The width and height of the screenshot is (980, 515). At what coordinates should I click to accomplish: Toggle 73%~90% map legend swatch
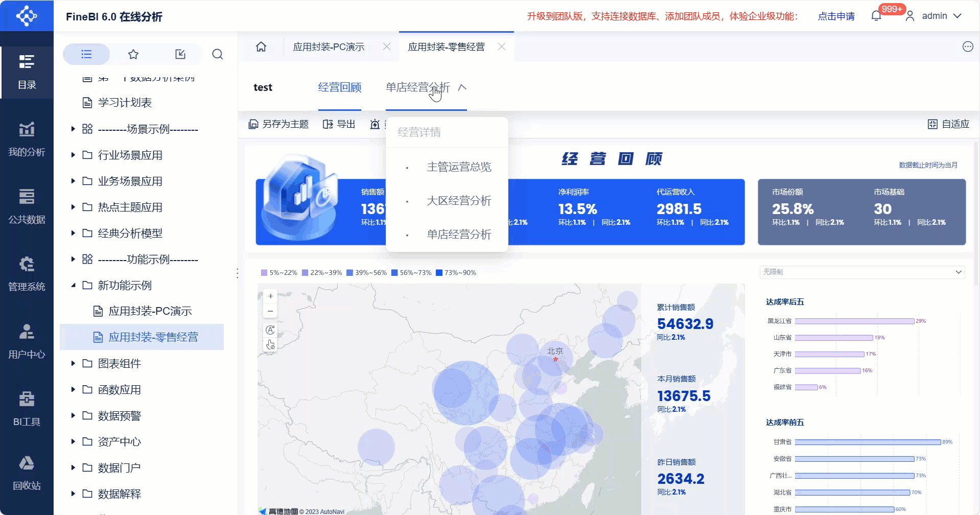click(439, 273)
